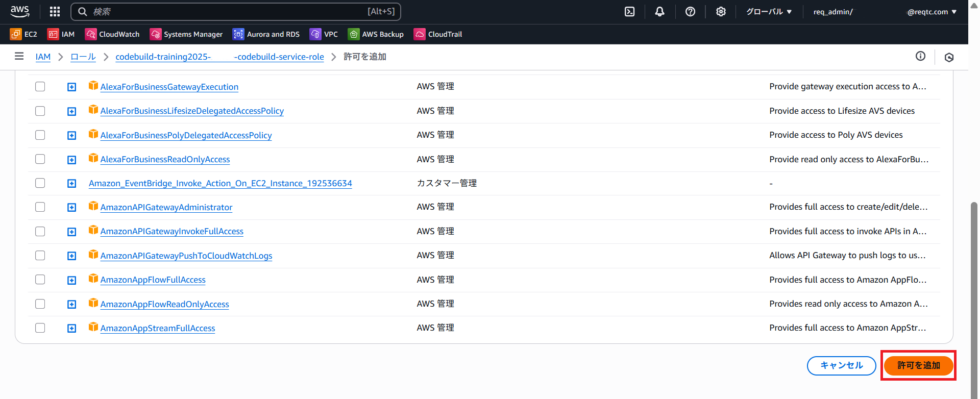Click the policy cube icon for AmazonAppFlowFullAccess
This screenshot has height=399, width=980.
click(93, 278)
